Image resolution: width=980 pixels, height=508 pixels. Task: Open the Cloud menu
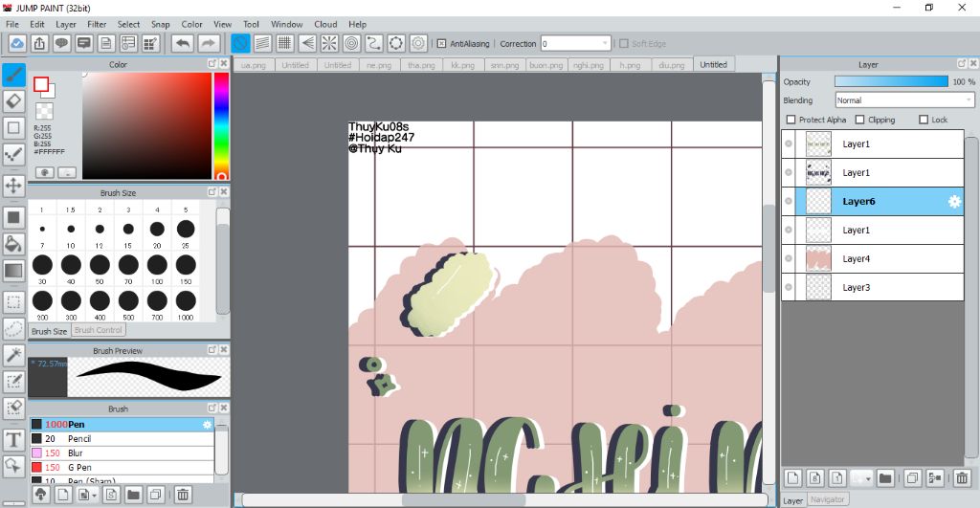pyautogui.click(x=325, y=24)
